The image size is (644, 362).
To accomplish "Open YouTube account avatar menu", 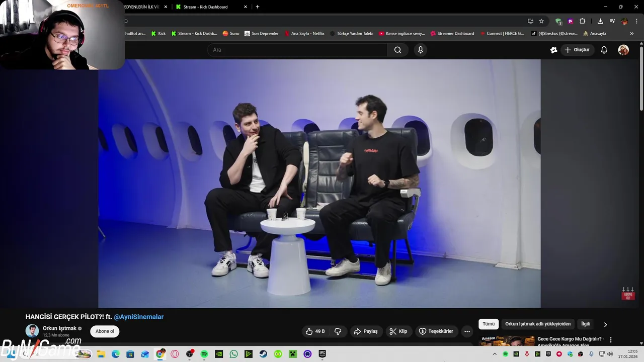I will (x=623, y=50).
